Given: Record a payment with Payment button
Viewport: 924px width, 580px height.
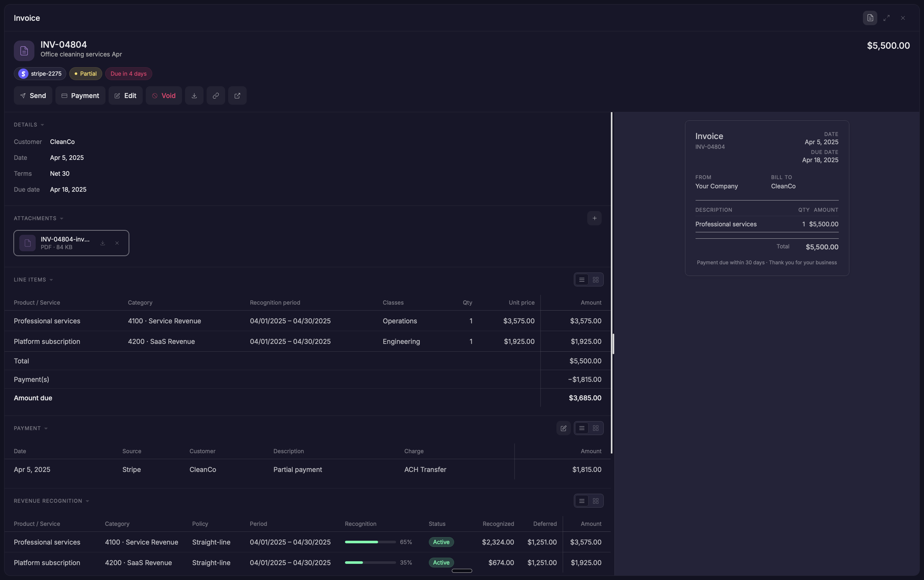Looking at the screenshot, I should pyautogui.click(x=80, y=95).
